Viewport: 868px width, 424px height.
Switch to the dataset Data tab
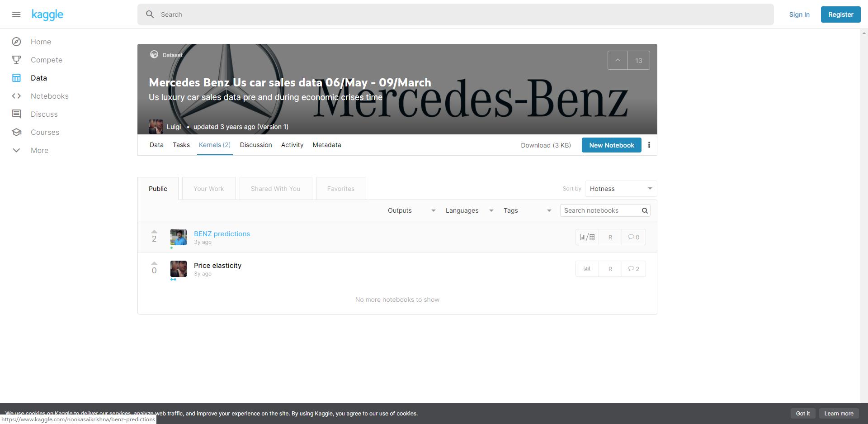coord(156,145)
